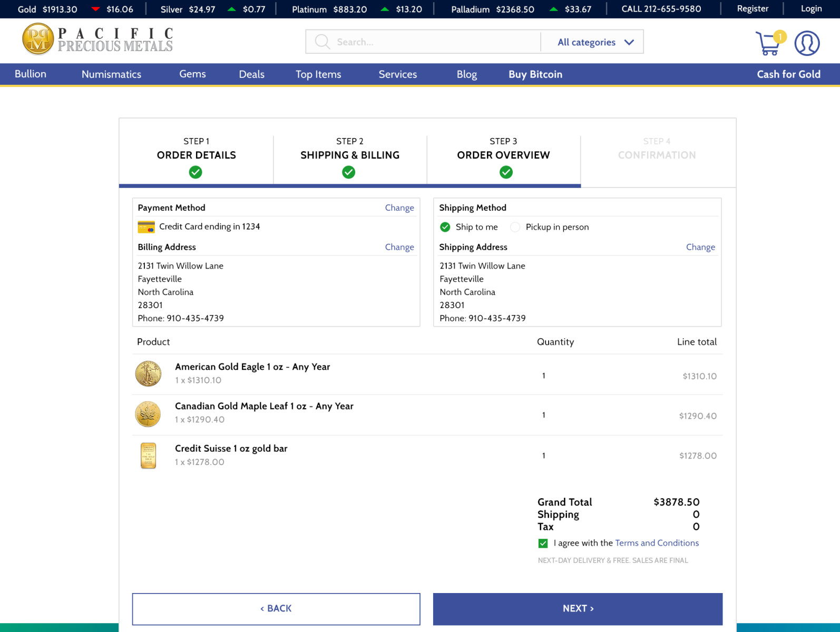
Task: Open the Deals menu
Action: point(251,74)
